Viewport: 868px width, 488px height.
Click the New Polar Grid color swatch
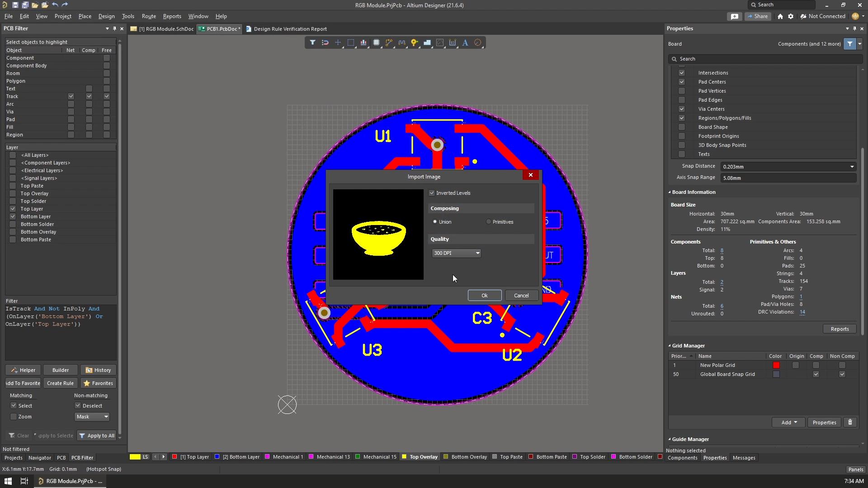776,365
